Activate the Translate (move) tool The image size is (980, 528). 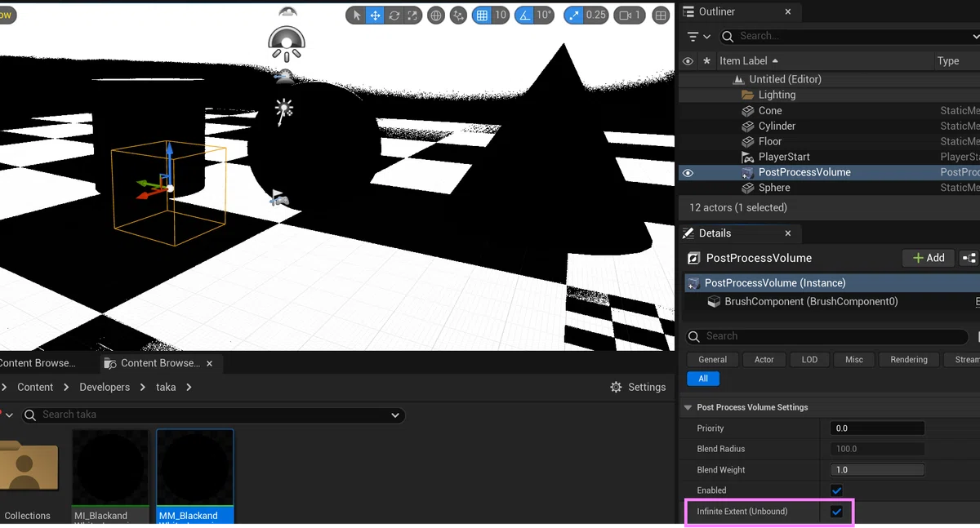click(375, 16)
